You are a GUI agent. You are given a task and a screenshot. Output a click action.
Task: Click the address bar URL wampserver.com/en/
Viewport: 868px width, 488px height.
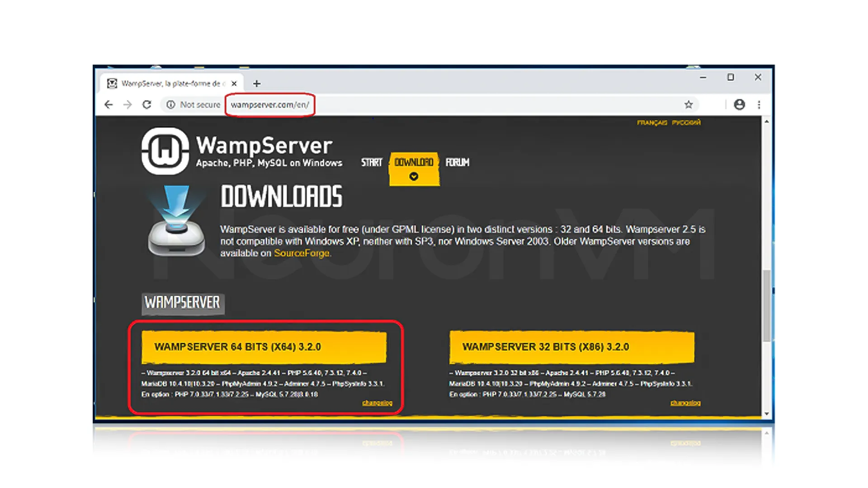pyautogui.click(x=270, y=105)
